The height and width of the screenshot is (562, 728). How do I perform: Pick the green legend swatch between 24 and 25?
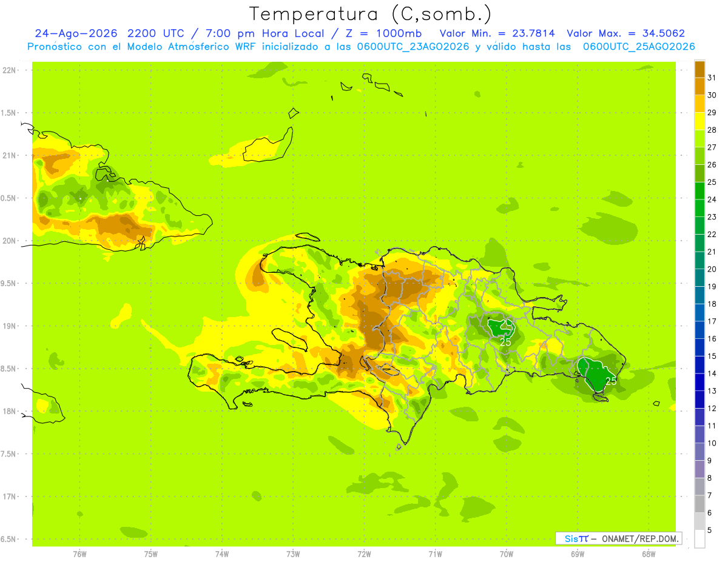(x=699, y=191)
